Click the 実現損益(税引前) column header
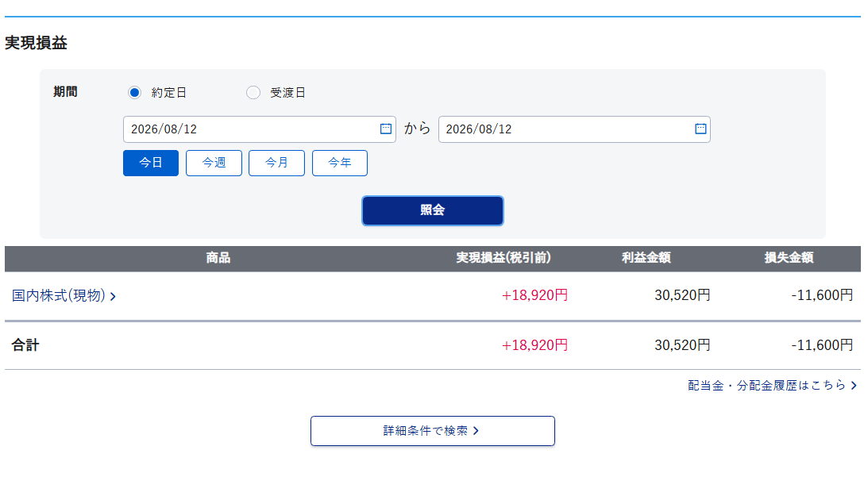Viewport: 868px width, 477px height. click(x=503, y=257)
